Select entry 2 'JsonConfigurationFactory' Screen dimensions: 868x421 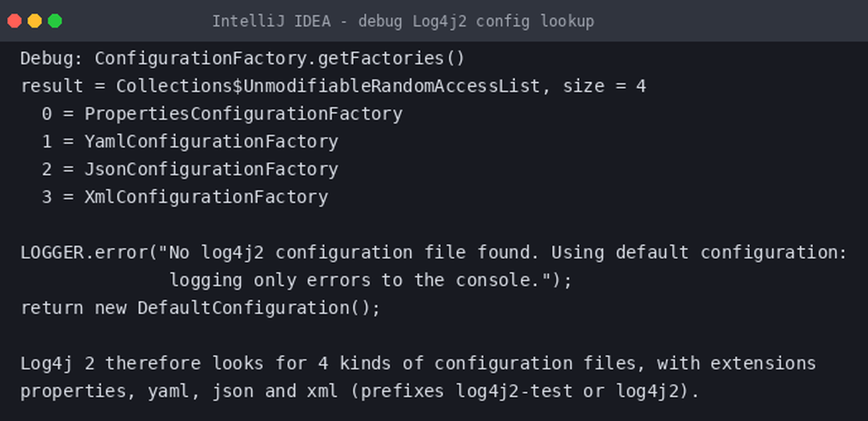190,170
